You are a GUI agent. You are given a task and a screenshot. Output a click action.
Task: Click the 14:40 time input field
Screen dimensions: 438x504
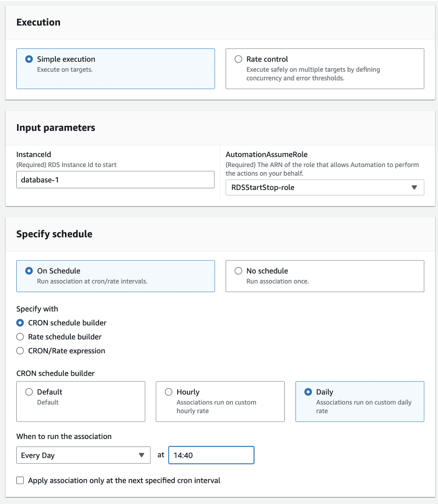211,455
